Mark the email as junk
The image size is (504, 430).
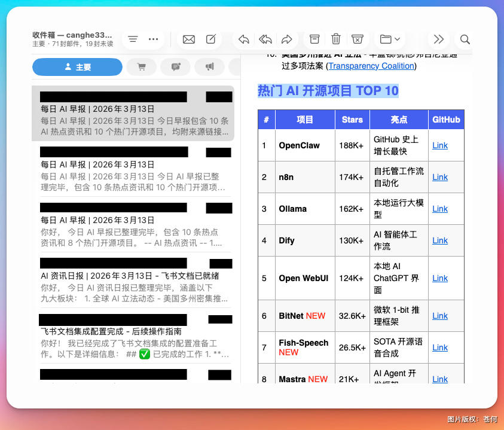point(358,39)
